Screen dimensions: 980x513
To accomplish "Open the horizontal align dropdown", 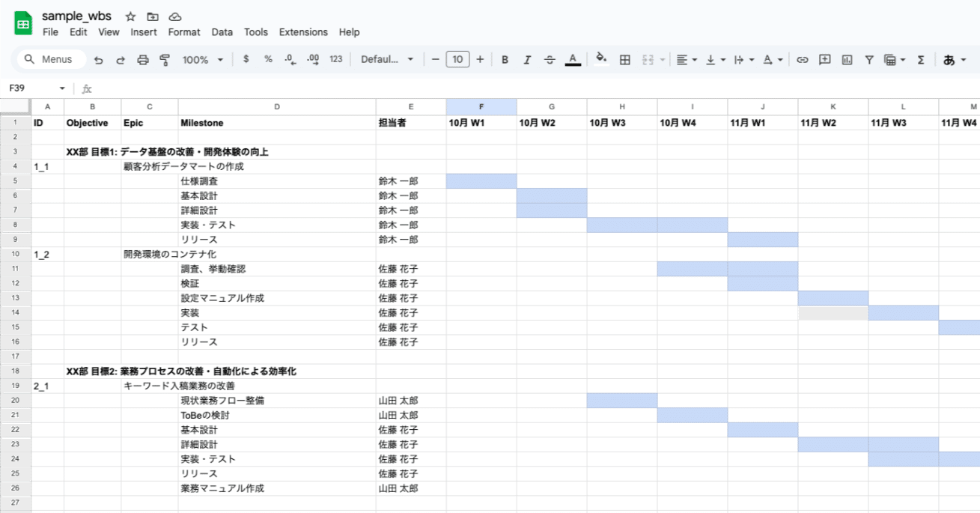I will [687, 59].
